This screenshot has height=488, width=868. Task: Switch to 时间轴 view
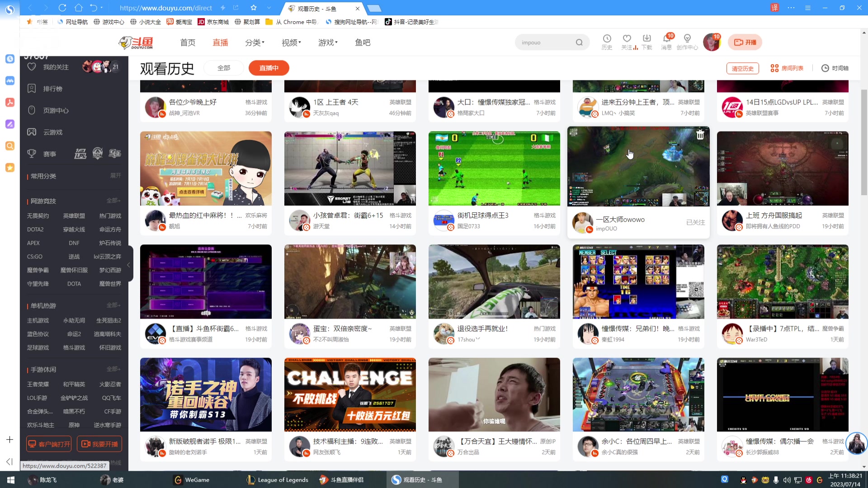835,68
